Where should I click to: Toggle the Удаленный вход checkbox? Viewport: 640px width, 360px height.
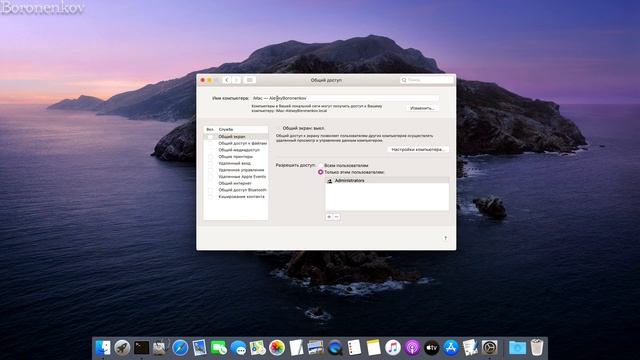pos(210,163)
